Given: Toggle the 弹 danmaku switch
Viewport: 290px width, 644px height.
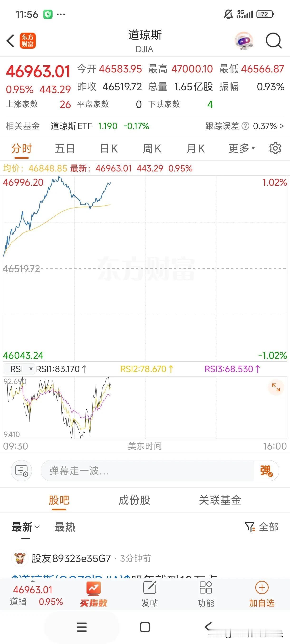Looking at the screenshot, I should (266, 470).
